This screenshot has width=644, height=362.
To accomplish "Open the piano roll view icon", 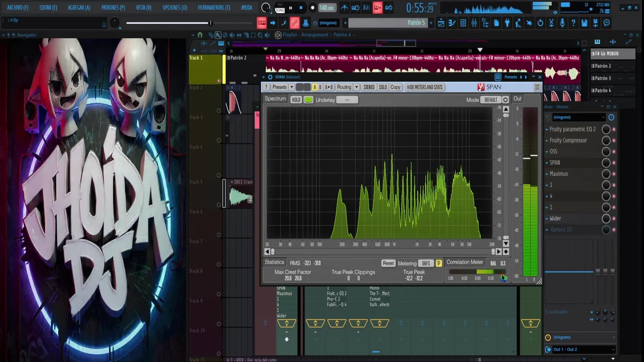I will click(452, 23).
